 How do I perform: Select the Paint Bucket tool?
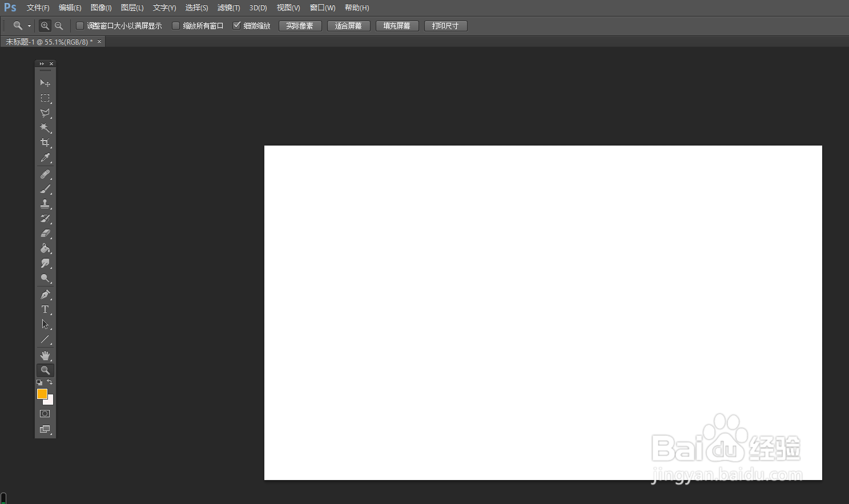coord(45,248)
